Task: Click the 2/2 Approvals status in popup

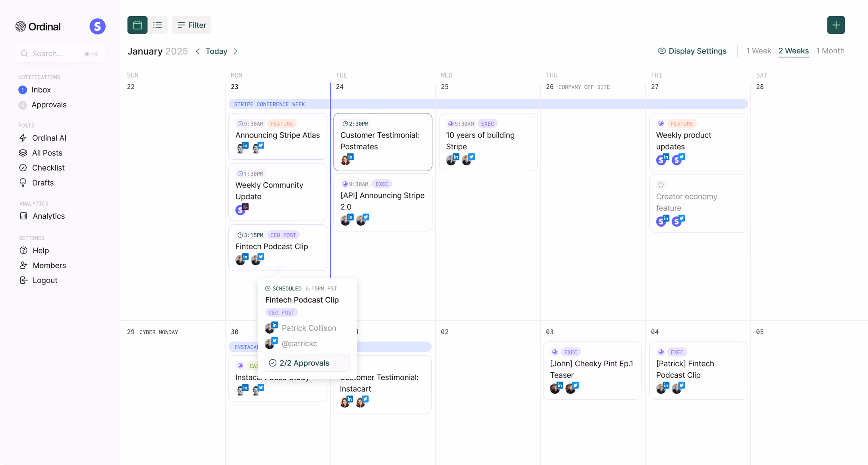Action: pyautogui.click(x=307, y=363)
